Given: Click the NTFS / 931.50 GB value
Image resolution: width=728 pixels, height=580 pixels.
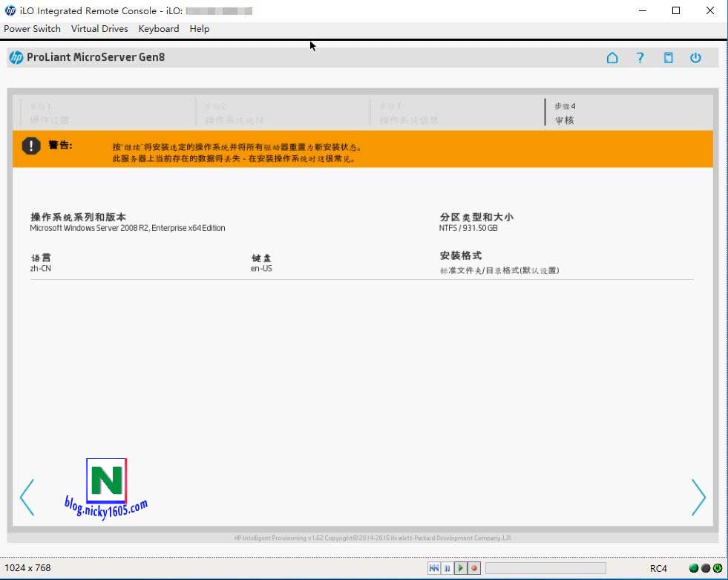Looking at the screenshot, I should click(468, 228).
